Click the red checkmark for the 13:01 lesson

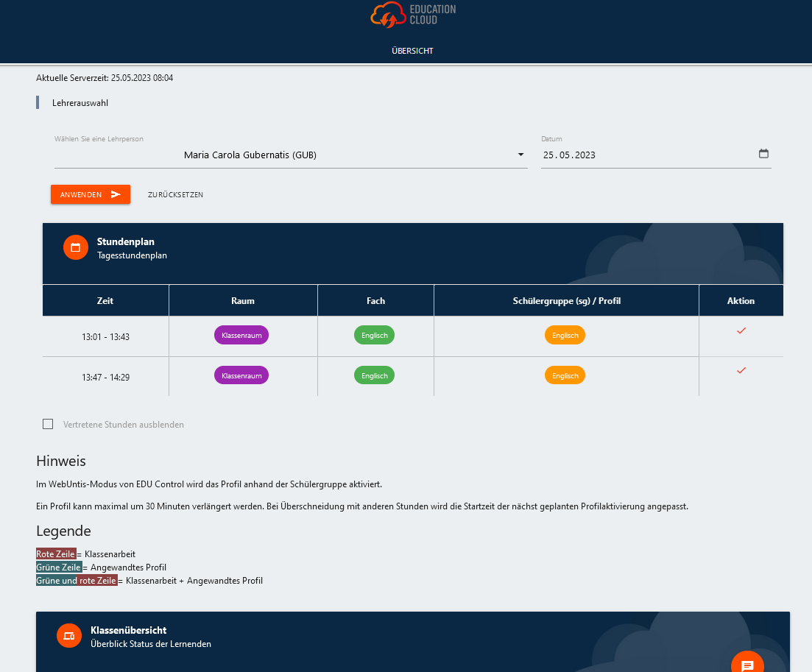(741, 330)
